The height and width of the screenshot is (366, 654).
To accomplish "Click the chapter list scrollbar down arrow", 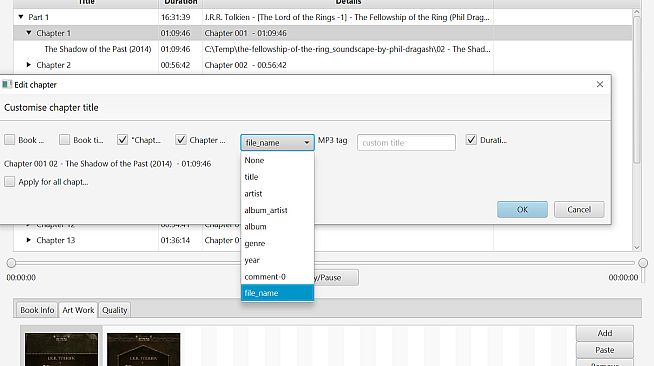I will tap(636, 247).
